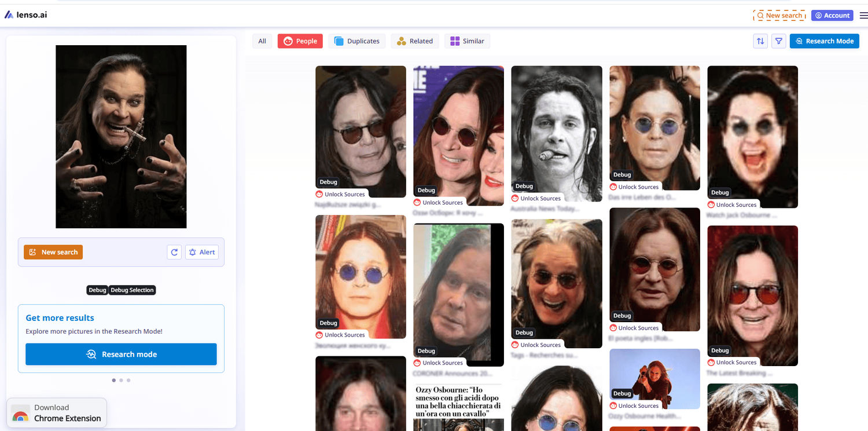Set an Alert for this search

(x=202, y=252)
